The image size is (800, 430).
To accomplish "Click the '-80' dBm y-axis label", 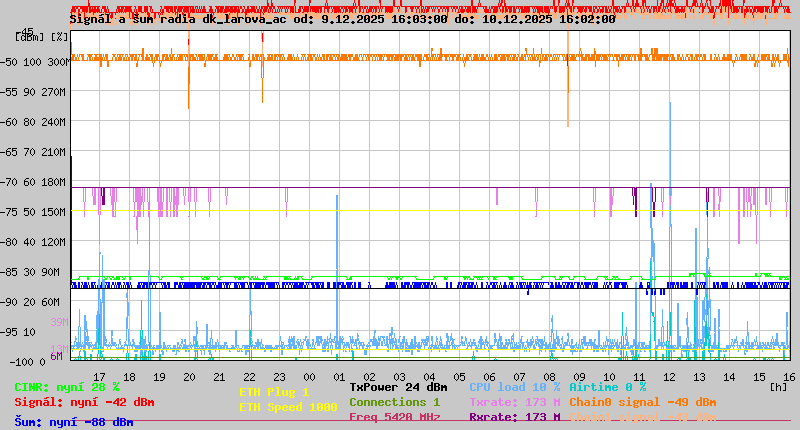I will [x=9, y=242].
